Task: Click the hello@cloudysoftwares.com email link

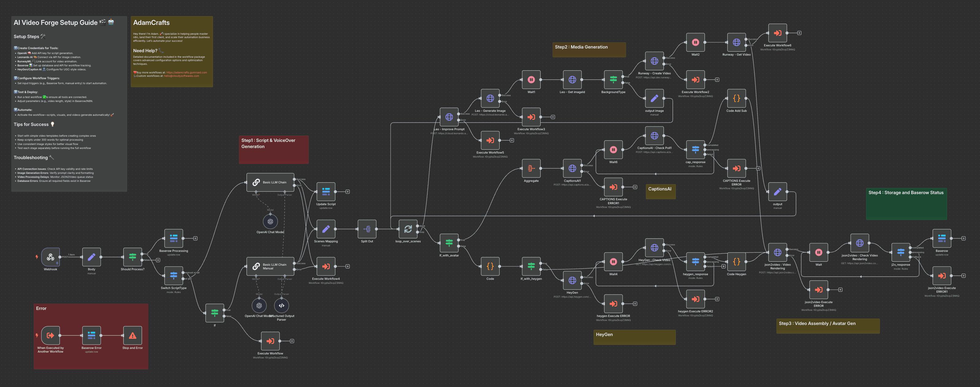Action: [x=181, y=76]
